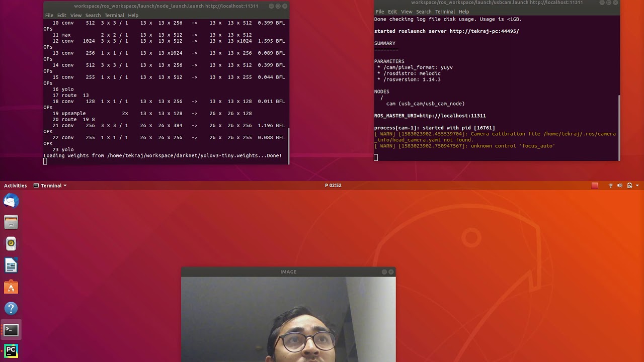Open Thunderbird mail from the dock
Viewport: 644px width, 362px height.
pos(11,201)
